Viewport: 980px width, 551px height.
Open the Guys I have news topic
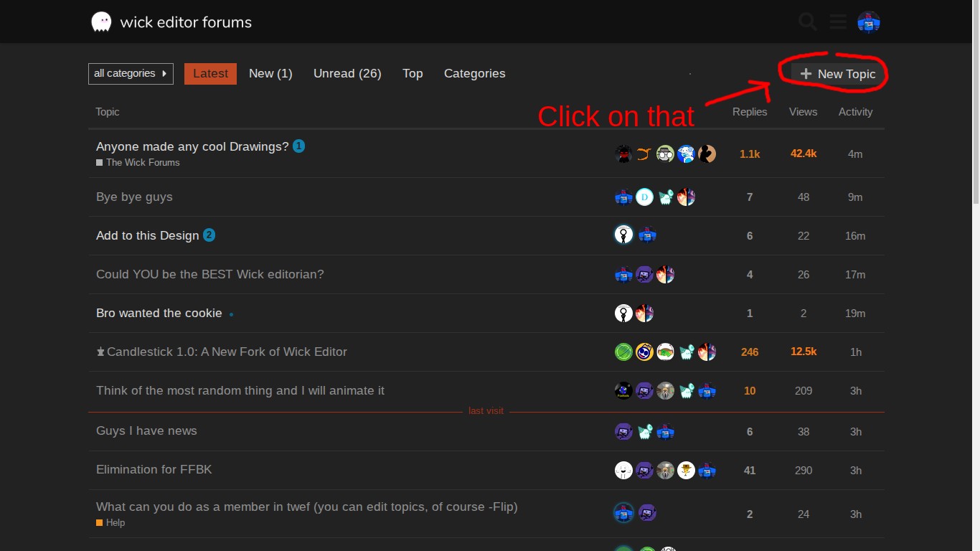pyautogui.click(x=146, y=431)
